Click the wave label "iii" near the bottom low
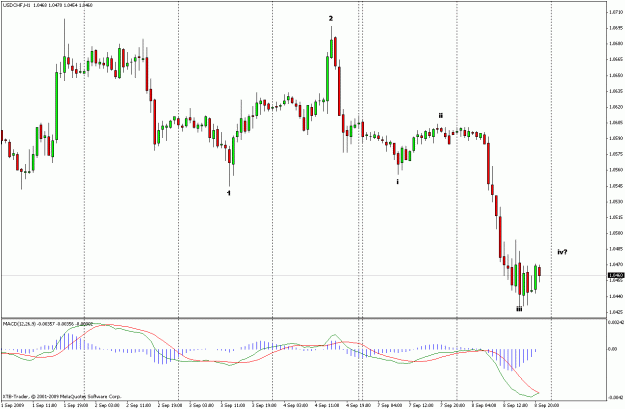Viewport: 625px width, 409px height. [519, 309]
